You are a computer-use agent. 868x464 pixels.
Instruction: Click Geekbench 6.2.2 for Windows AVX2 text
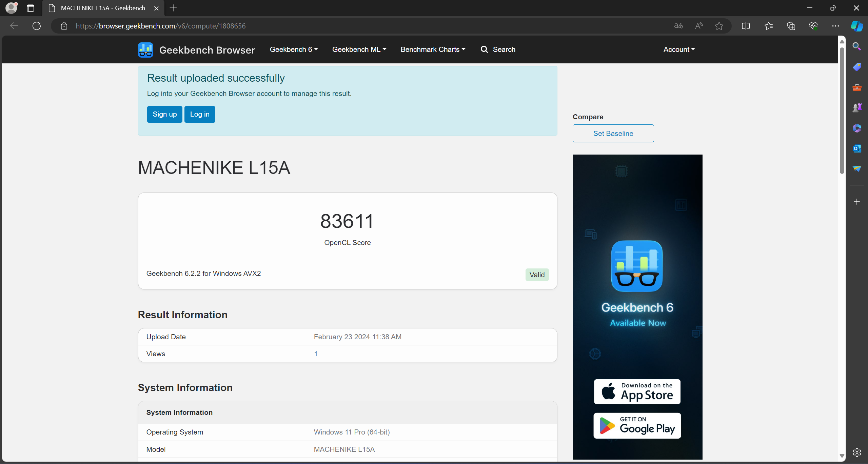(x=203, y=274)
